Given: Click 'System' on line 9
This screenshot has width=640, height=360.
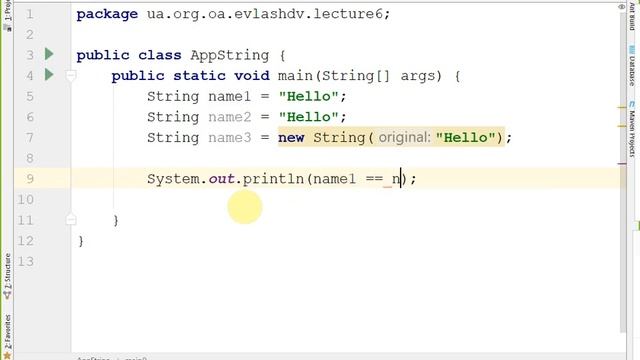Looking at the screenshot, I should coord(173,179).
